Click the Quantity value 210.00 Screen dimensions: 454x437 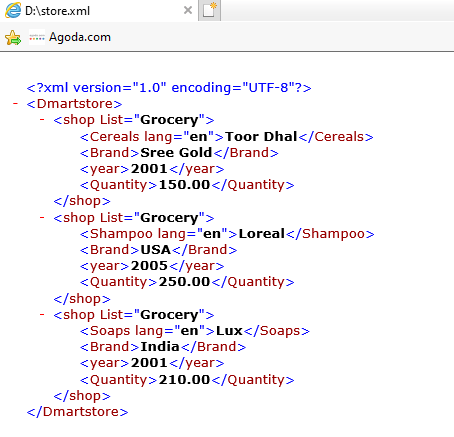tap(184, 380)
